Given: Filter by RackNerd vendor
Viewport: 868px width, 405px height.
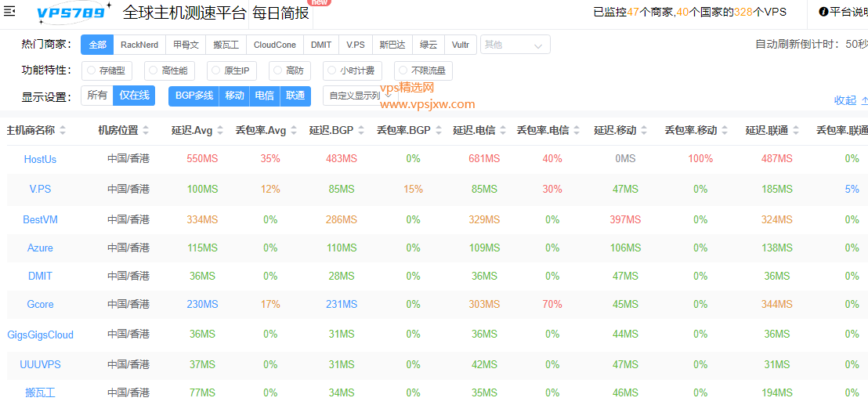Looking at the screenshot, I should pyautogui.click(x=139, y=45).
